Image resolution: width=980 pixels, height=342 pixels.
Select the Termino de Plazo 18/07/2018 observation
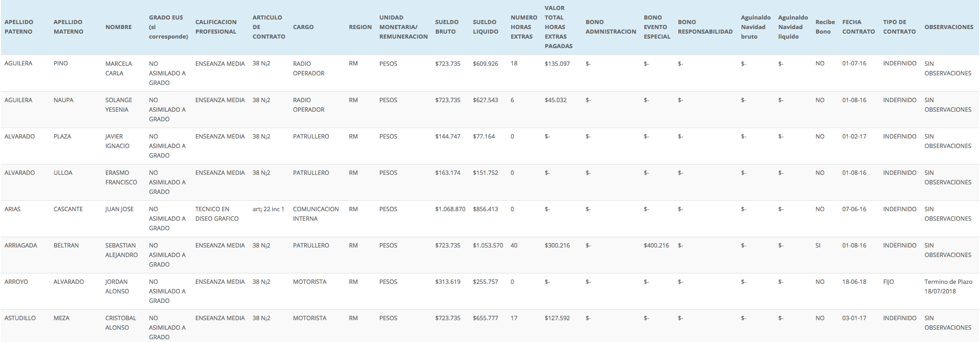coord(948,287)
